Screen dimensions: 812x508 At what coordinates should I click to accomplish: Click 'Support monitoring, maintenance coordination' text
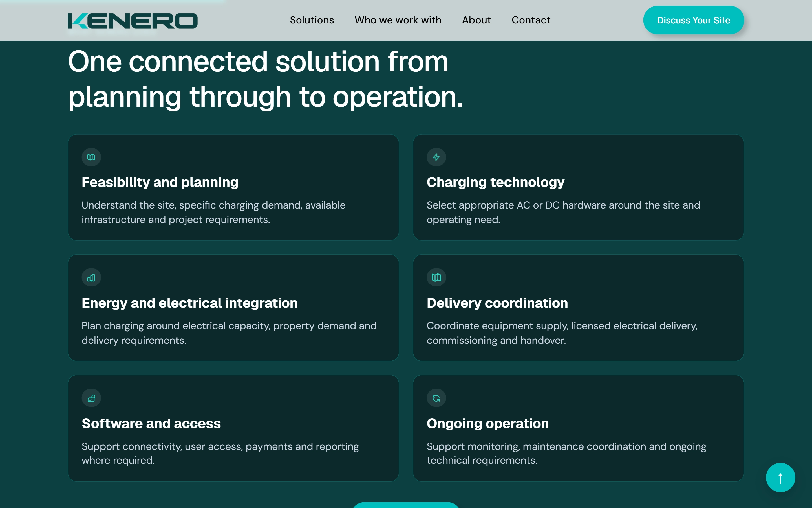536,446
